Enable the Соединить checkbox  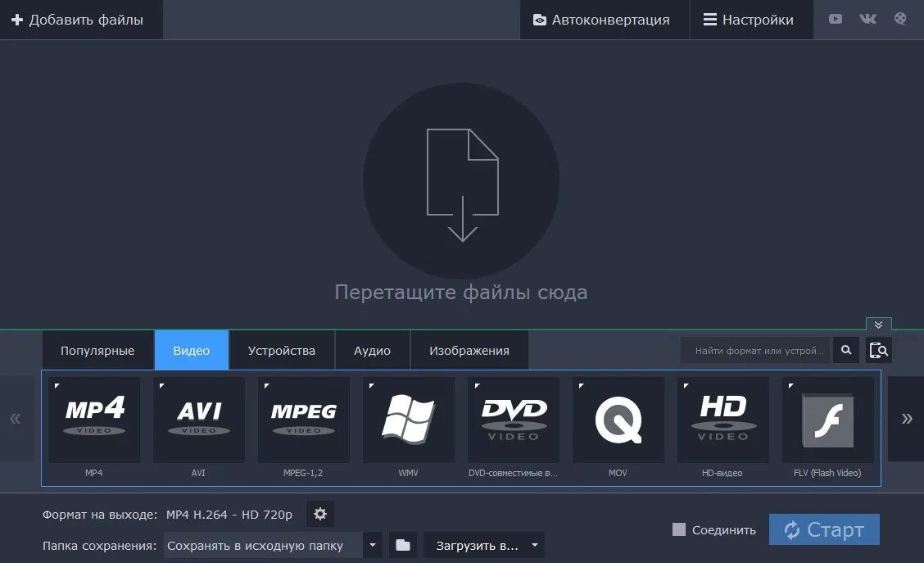click(x=679, y=529)
